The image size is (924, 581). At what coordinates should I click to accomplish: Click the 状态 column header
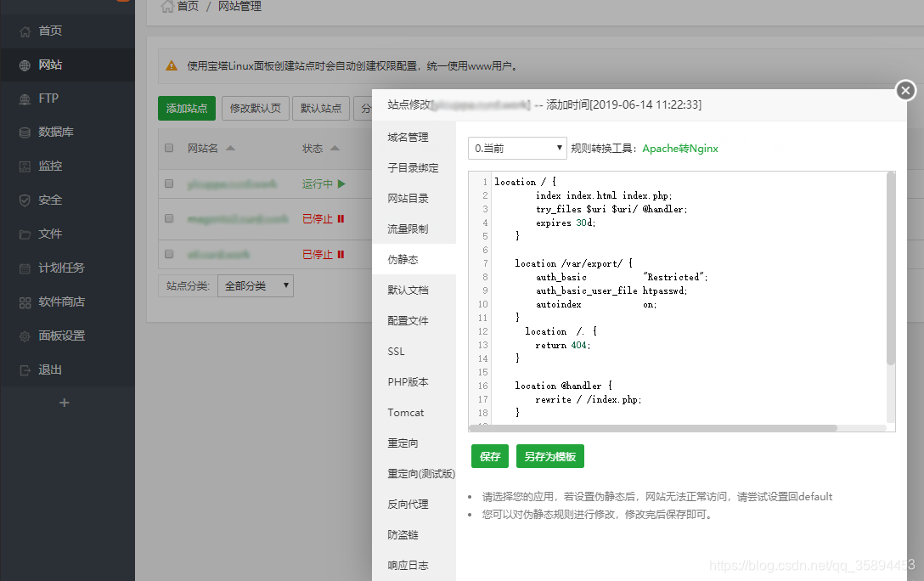point(313,149)
